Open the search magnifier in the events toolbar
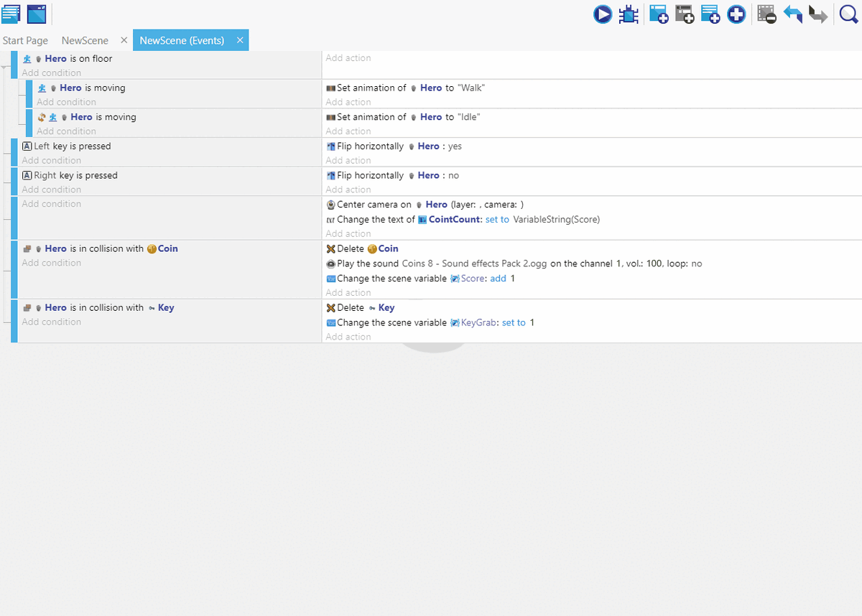The width and height of the screenshot is (862, 616). (x=849, y=14)
